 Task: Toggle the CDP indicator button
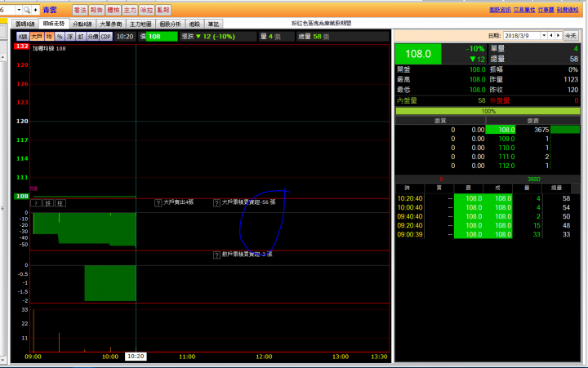click(x=105, y=37)
